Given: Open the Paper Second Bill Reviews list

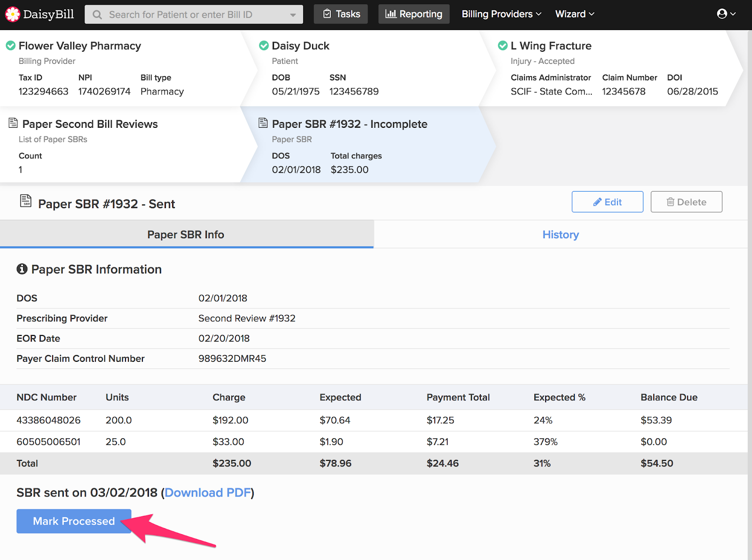Looking at the screenshot, I should coord(90,124).
